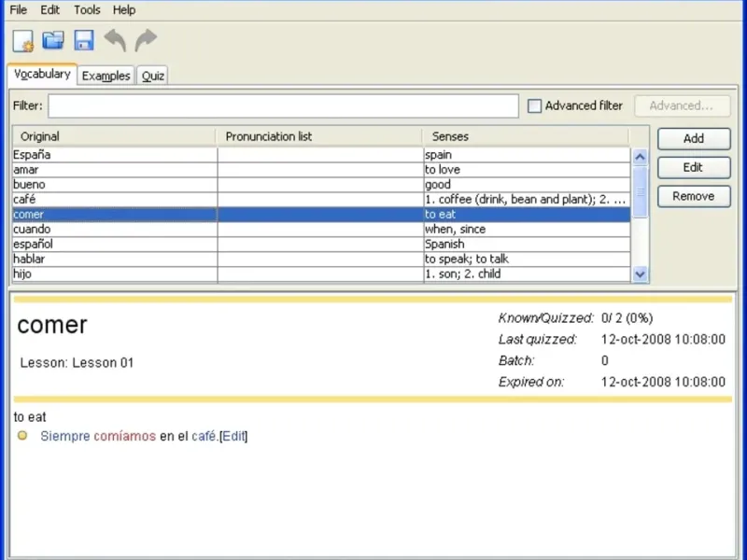
Task: Click the Undo arrow icon
Action: point(115,40)
